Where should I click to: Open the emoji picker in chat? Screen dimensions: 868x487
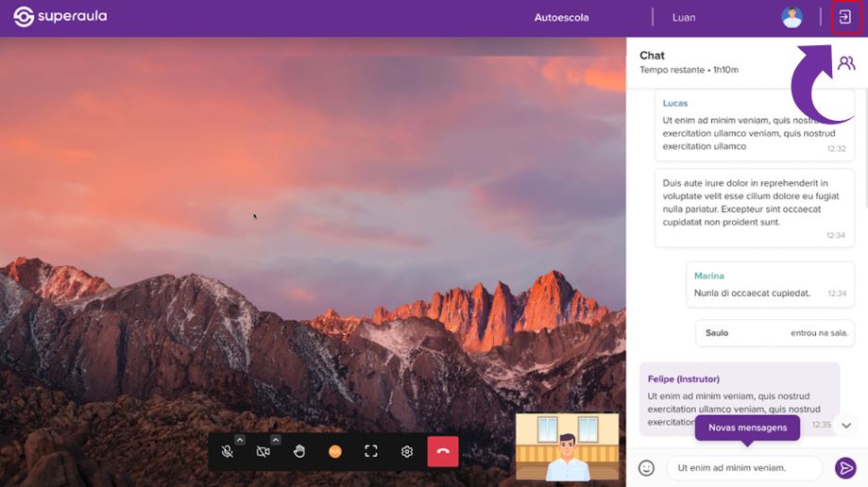tap(646, 467)
